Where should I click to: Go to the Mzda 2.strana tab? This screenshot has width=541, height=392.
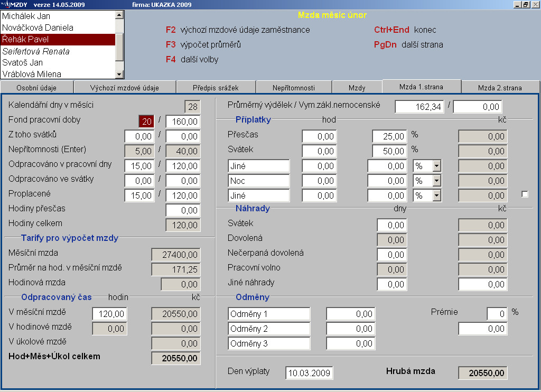click(x=500, y=88)
